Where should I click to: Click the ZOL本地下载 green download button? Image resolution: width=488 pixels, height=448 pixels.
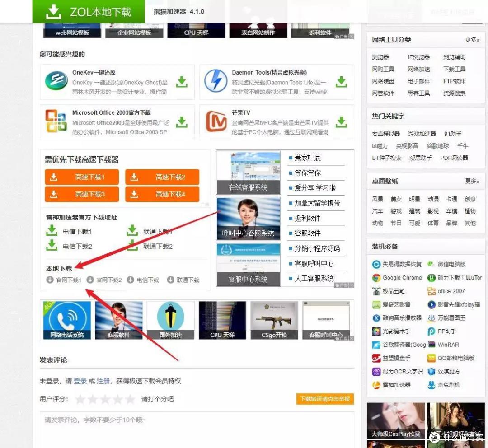click(x=89, y=11)
